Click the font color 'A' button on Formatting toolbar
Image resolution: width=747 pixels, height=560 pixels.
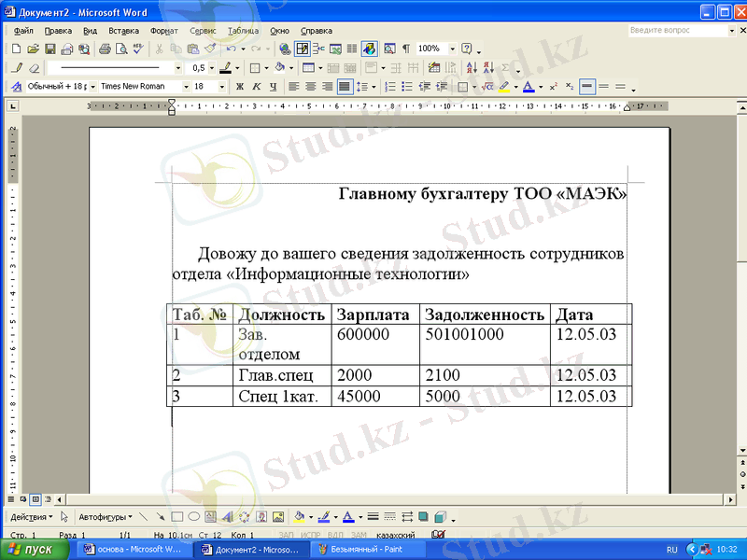(x=529, y=87)
